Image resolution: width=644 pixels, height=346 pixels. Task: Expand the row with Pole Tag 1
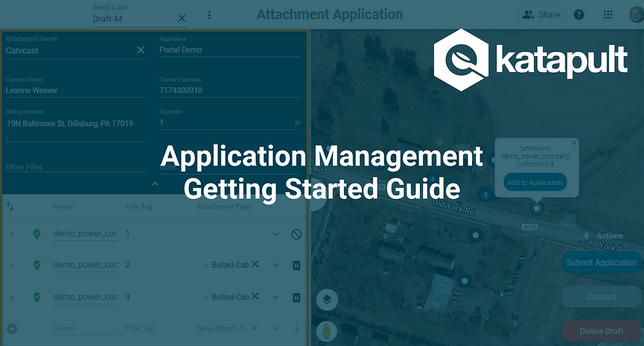click(x=276, y=235)
